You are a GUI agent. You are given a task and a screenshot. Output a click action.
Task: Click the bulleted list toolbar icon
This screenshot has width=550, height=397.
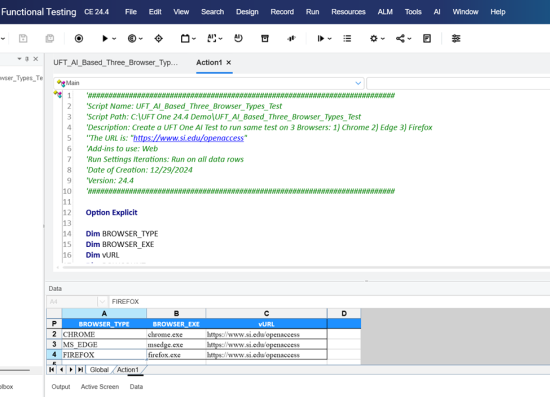point(347,38)
